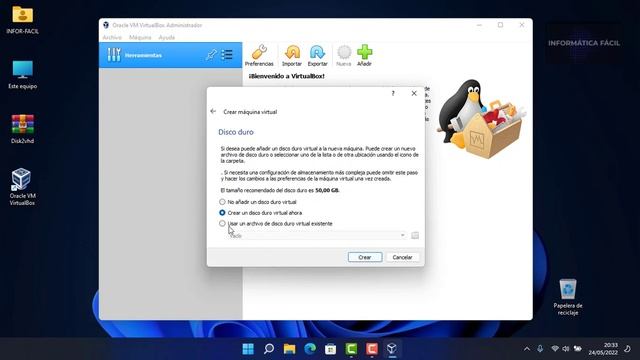The height and width of the screenshot is (360, 640).
Task: Select the Papelera de reciclaje icon
Action: pos(568,297)
